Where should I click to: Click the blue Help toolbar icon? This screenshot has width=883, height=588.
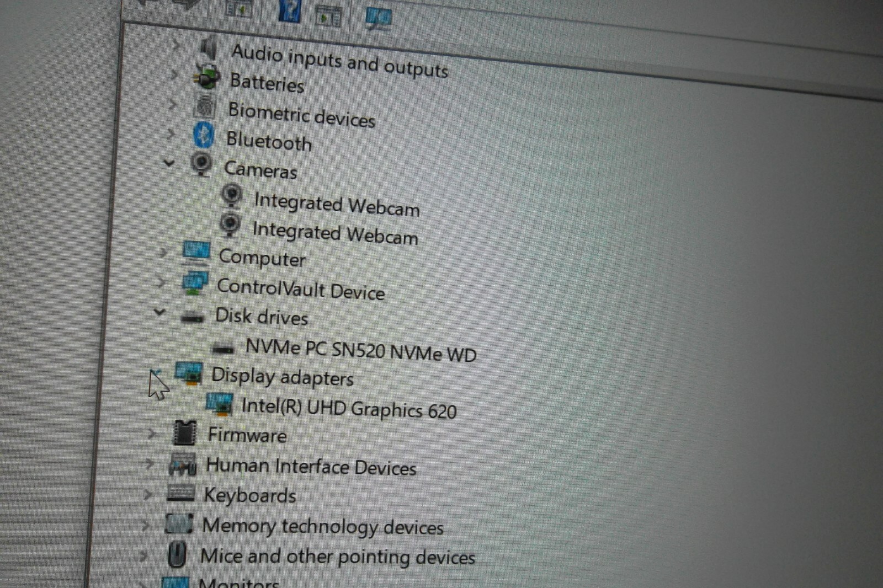click(289, 10)
